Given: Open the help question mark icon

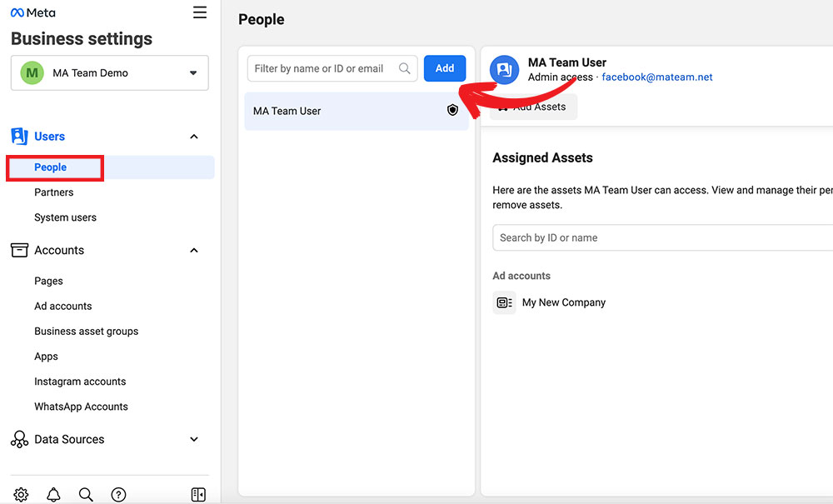Looking at the screenshot, I should coord(119,494).
